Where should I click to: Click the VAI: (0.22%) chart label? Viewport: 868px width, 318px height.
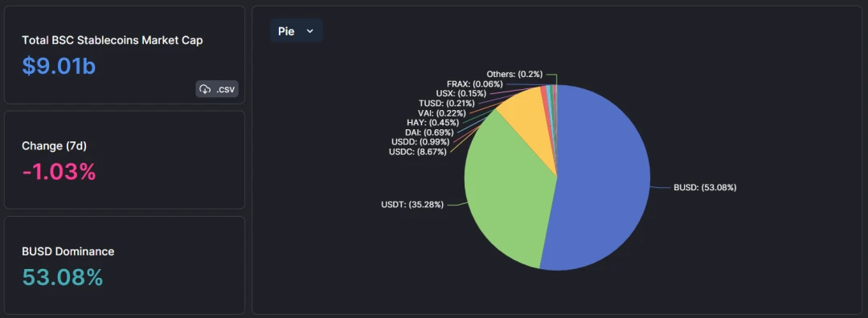pos(441,112)
